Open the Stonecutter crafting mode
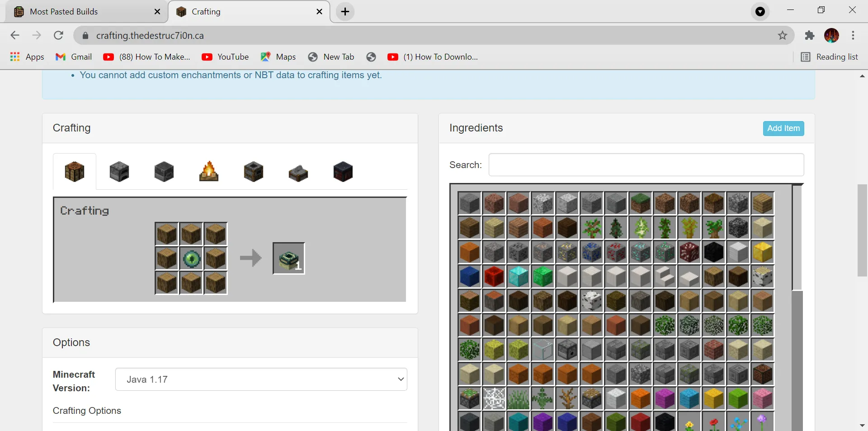Viewport: 868px width, 431px height. [x=297, y=172]
